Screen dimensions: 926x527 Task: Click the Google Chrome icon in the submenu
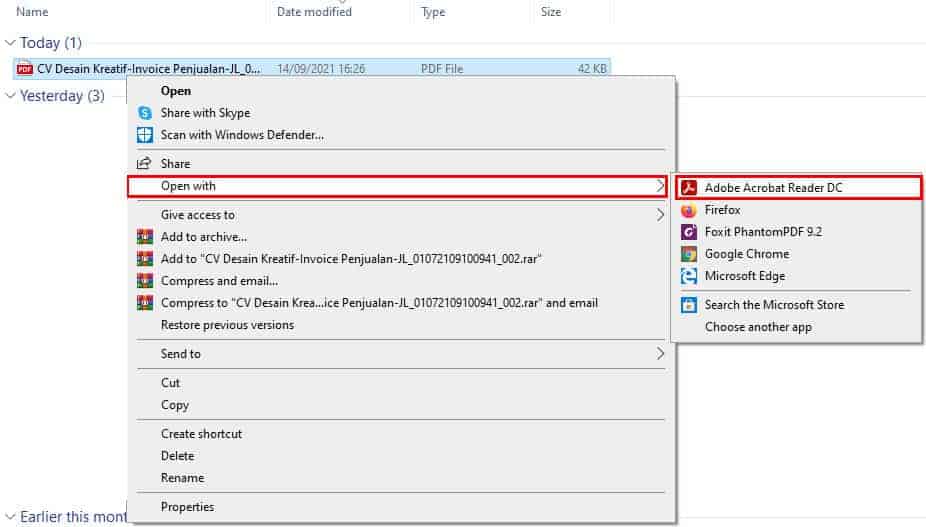point(689,254)
